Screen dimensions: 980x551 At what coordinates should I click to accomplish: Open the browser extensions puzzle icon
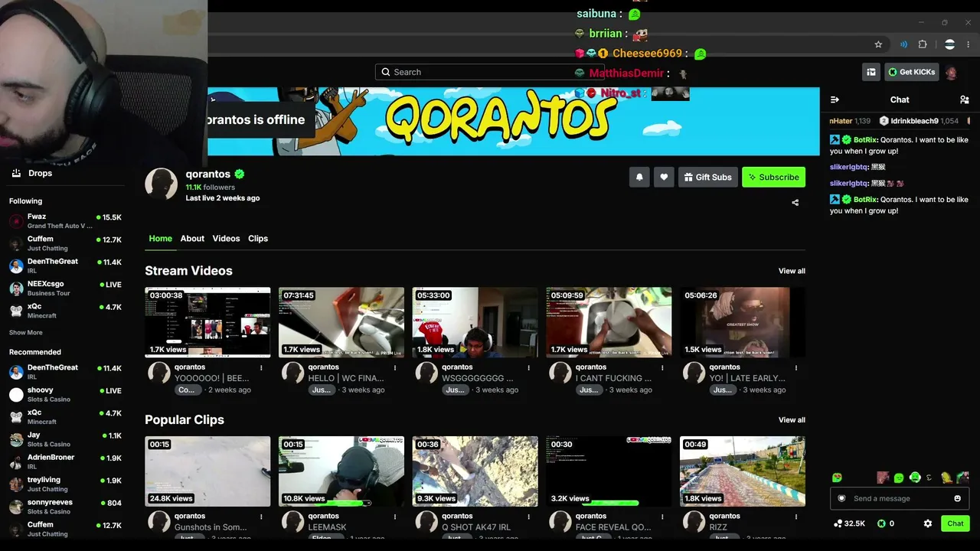click(x=923, y=44)
